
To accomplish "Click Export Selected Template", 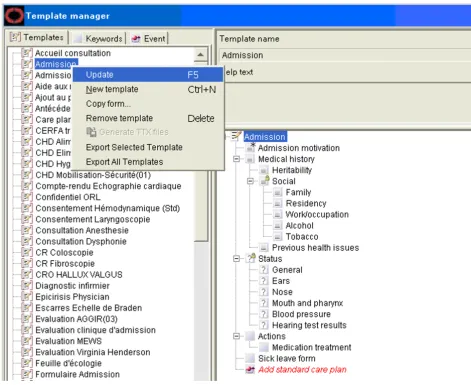I will (148, 147).
